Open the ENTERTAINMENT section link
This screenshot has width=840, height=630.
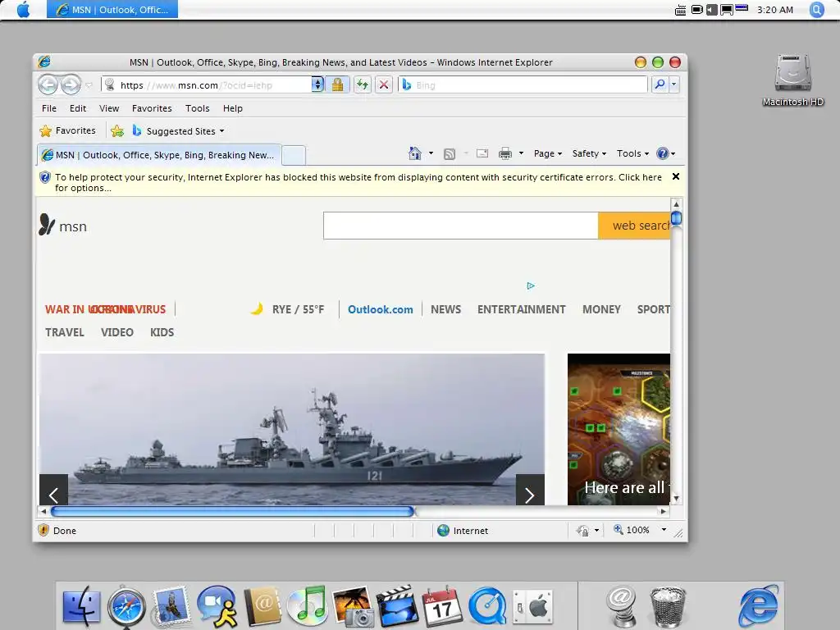click(x=521, y=309)
